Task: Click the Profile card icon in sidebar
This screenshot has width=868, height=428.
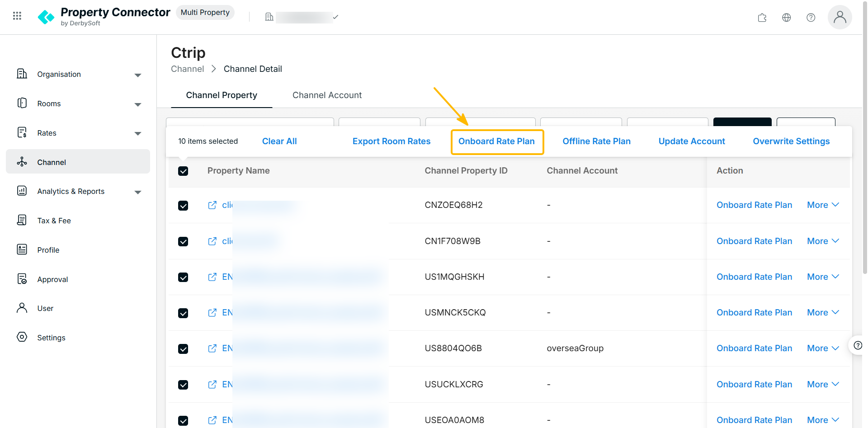Action: [x=22, y=249]
